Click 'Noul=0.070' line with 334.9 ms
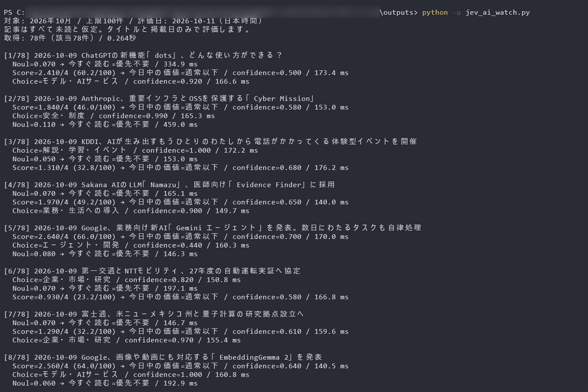This screenshot has width=588, height=392. 105,64
